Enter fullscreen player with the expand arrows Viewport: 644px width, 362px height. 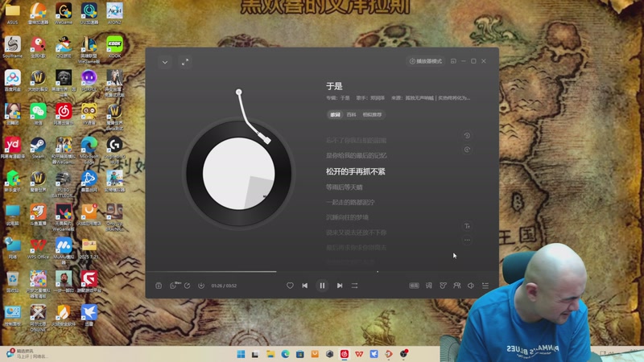185,62
